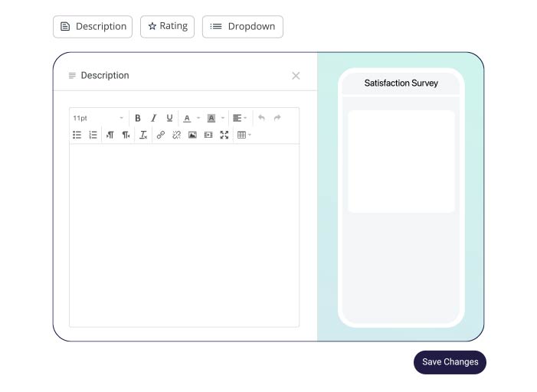Insert a media video
This screenshot has height=392, width=537.
(208, 135)
